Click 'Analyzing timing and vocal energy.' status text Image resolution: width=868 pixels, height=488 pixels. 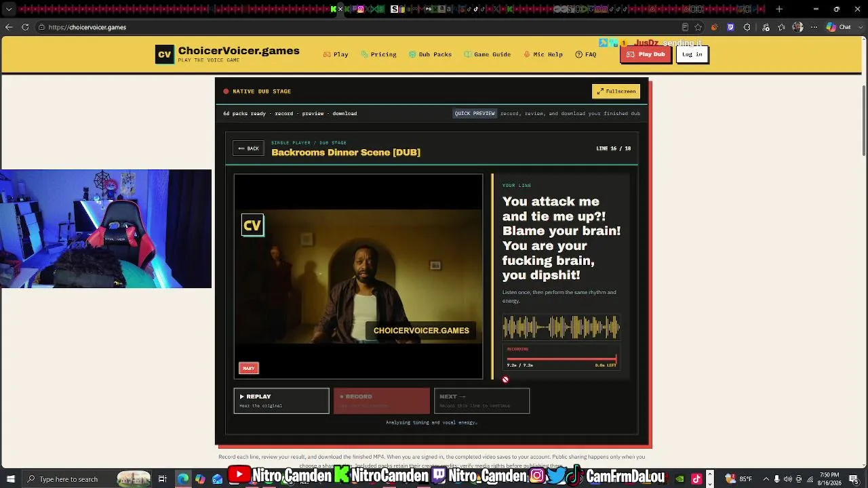pyautogui.click(x=432, y=422)
